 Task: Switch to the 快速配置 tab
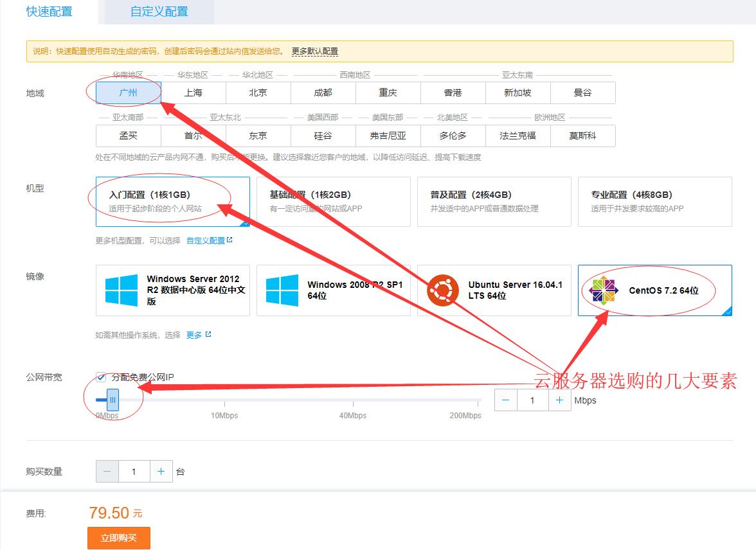pos(50,12)
